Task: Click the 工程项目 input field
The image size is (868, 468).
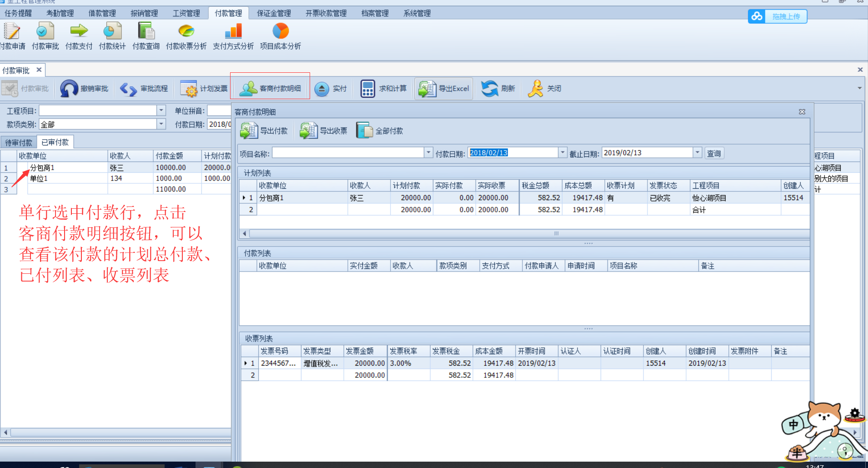Action: [98, 111]
